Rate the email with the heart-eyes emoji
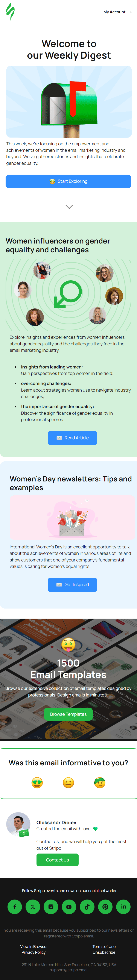This screenshot has height=980, width=137. (37, 783)
